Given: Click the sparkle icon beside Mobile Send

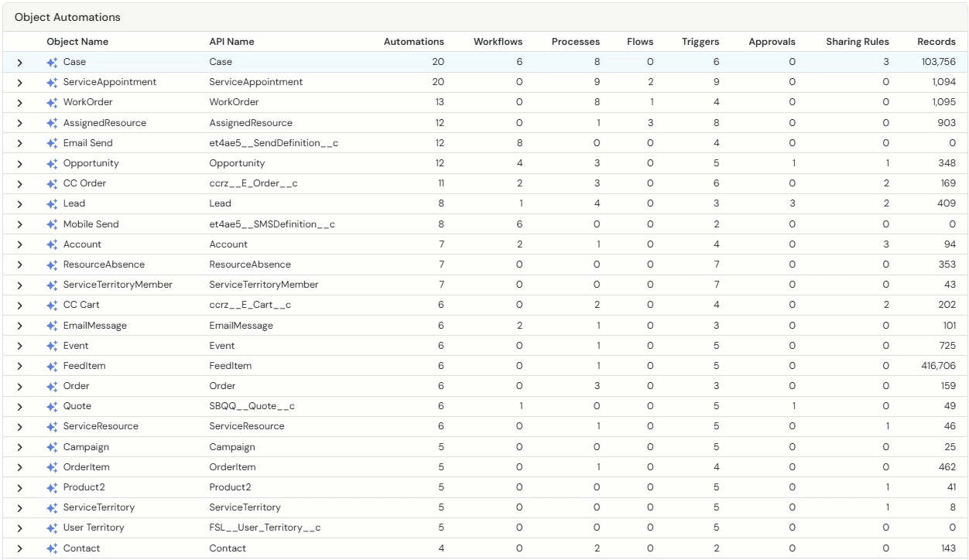Looking at the screenshot, I should pyautogui.click(x=52, y=224).
